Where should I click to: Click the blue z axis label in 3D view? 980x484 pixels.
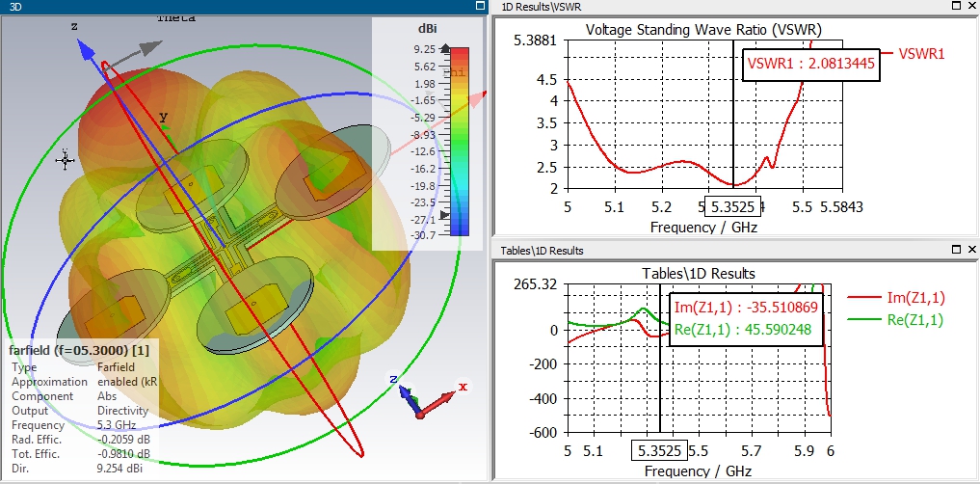[x=74, y=26]
